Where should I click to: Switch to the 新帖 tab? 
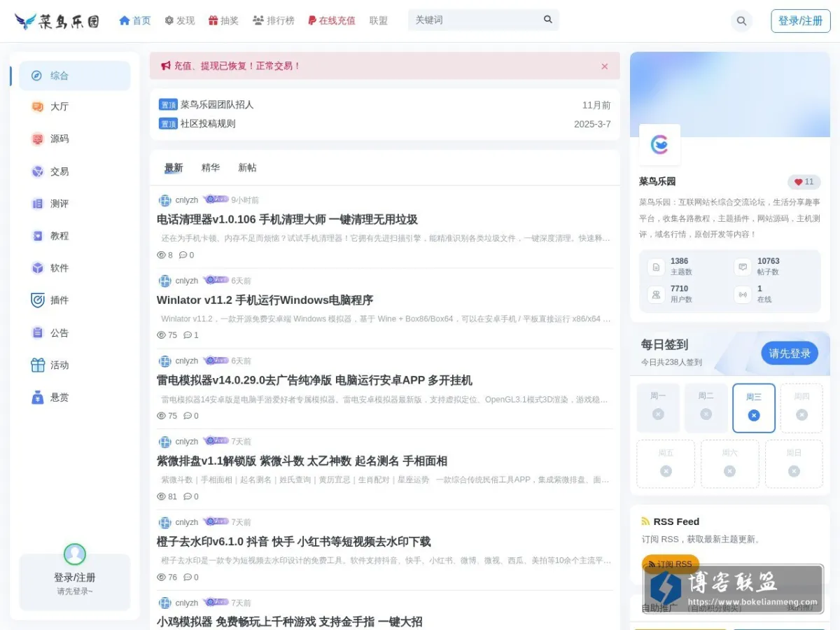(x=247, y=168)
